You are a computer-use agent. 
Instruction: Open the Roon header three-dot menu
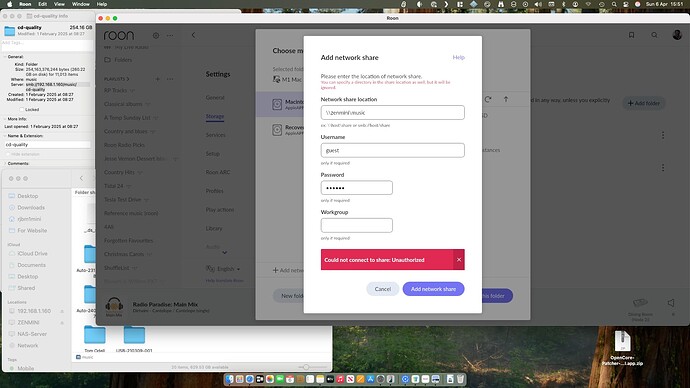click(x=170, y=35)
